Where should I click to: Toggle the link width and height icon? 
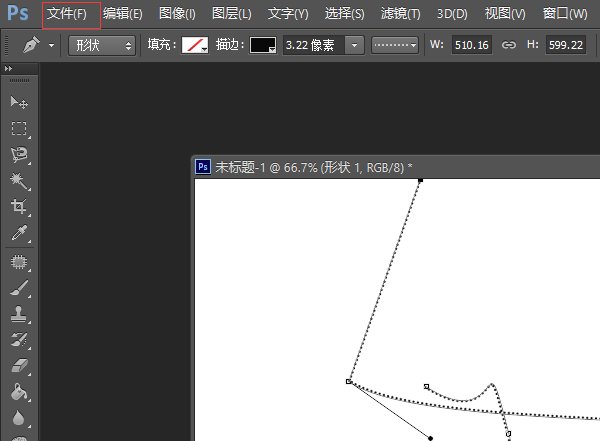click(509, 45)
